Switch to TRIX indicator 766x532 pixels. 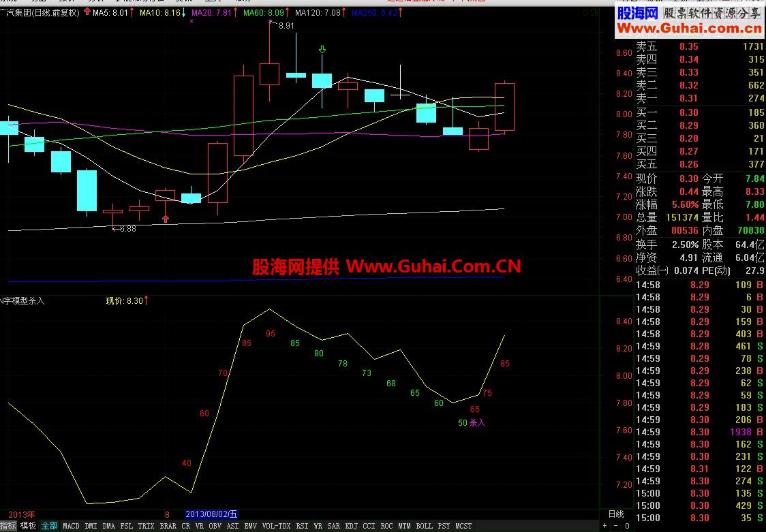[x=146, y=526]
